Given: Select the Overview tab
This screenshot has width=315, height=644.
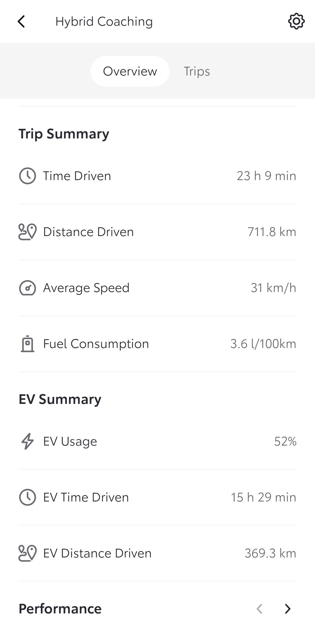Looking at the screenshot, I should pyautogui.click(x=130, y=71).
